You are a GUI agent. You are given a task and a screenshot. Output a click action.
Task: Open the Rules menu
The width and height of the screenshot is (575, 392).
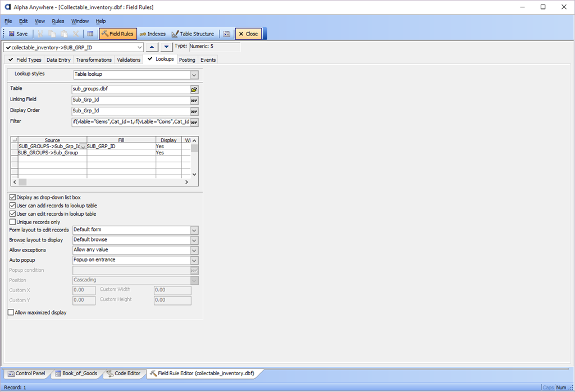[x=58, y=21]
